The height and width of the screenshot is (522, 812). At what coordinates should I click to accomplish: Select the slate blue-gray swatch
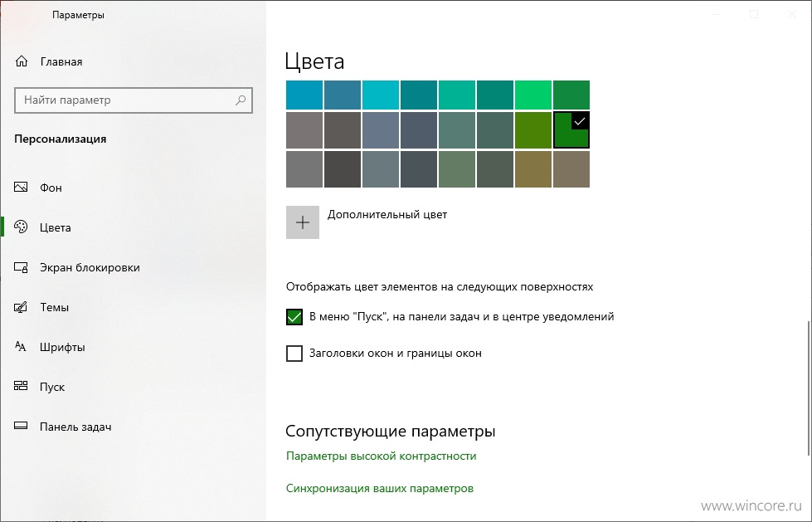(381, 130)
